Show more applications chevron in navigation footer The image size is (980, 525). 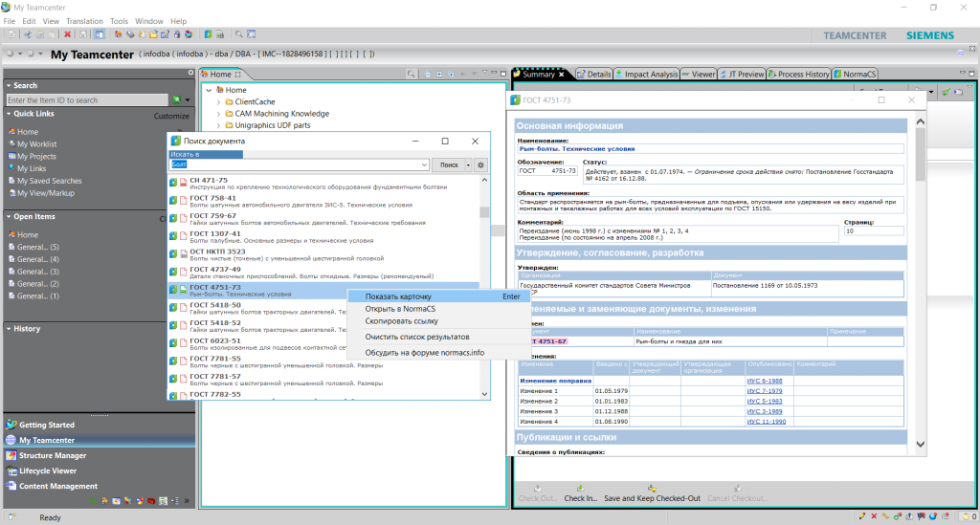pos(187,501)
